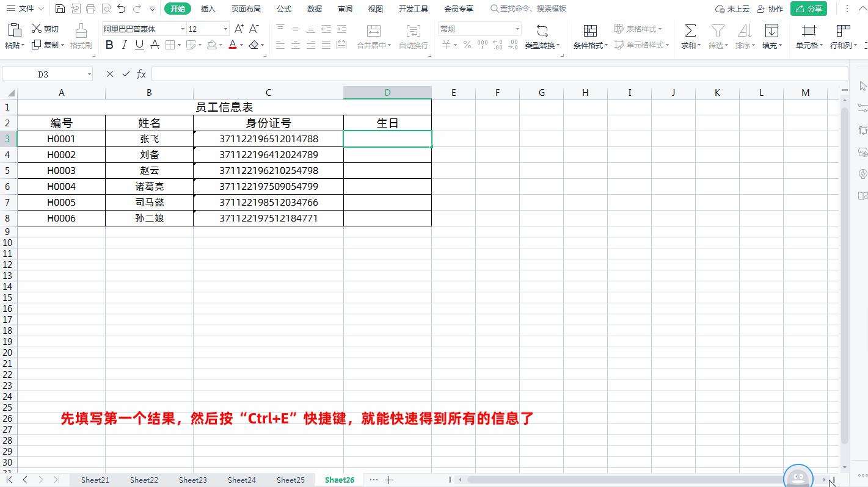Click the 自动换行 (Wrap Text) icon

(413, 37)
